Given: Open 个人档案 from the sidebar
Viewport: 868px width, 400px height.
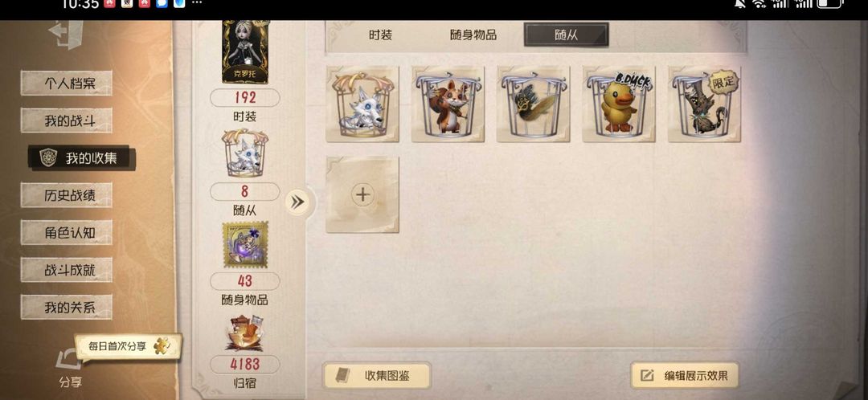Looking at the screenshot, I should tap(67, 83).
